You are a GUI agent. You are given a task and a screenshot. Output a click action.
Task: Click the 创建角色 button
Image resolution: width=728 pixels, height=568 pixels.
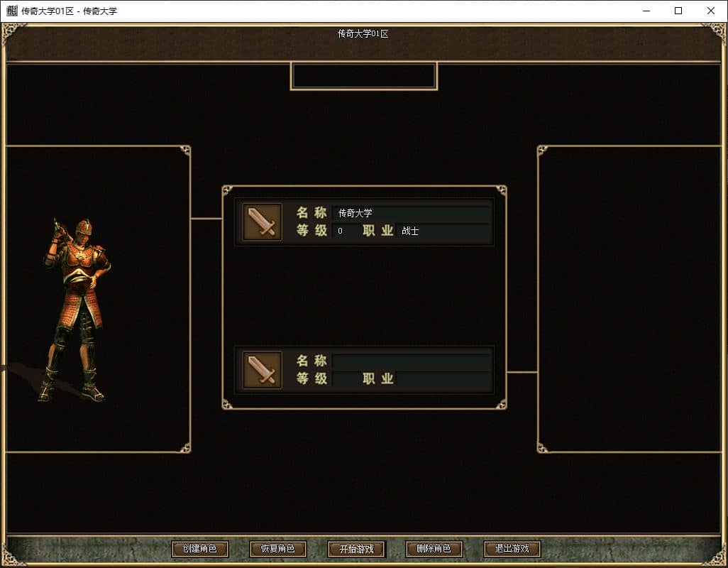click(x=200, y=549)
